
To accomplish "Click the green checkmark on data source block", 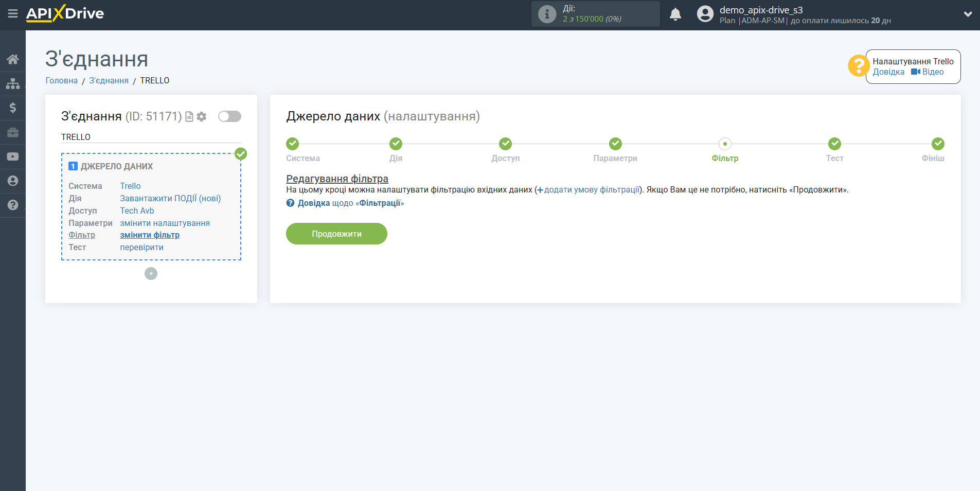I will pos(241,154).
